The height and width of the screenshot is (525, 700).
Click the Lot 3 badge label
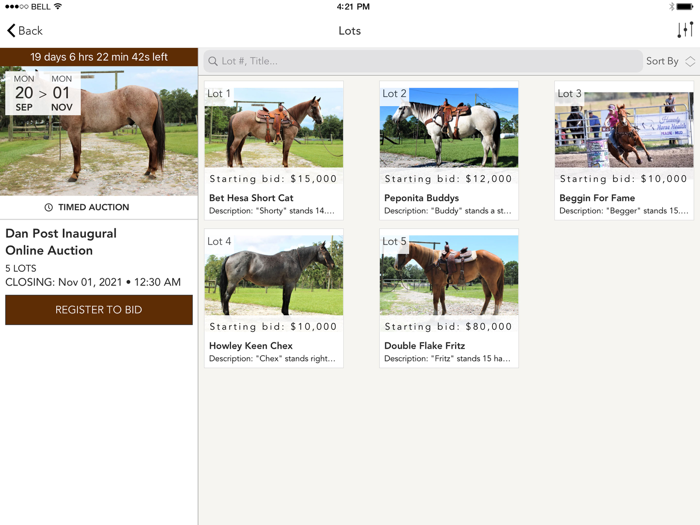pyautogui.click(x=569, y=93)
